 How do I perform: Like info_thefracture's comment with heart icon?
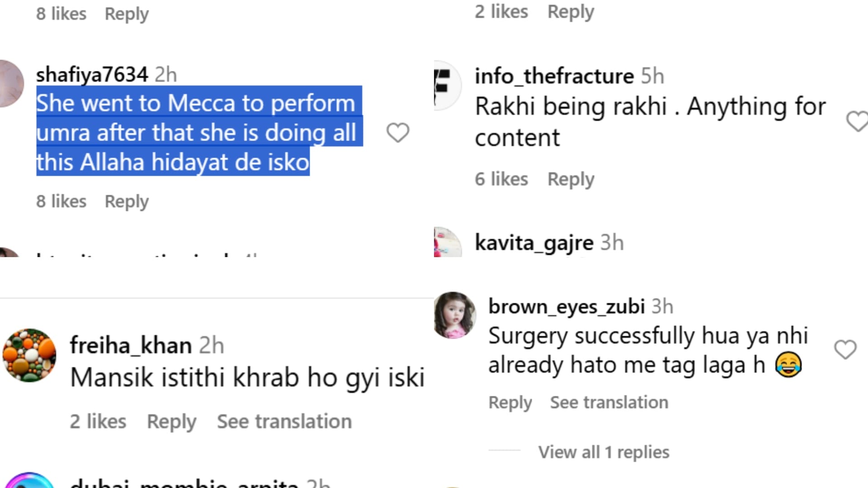point(857,121)
